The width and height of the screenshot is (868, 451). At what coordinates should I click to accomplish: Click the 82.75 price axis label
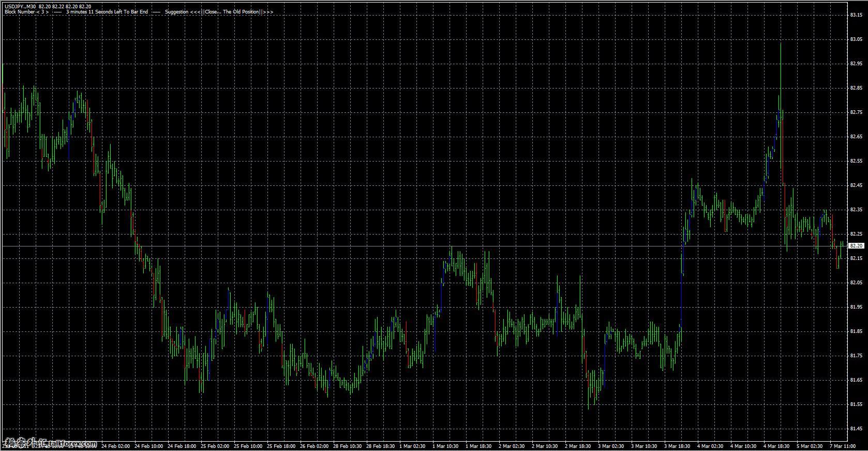(856, 112)
